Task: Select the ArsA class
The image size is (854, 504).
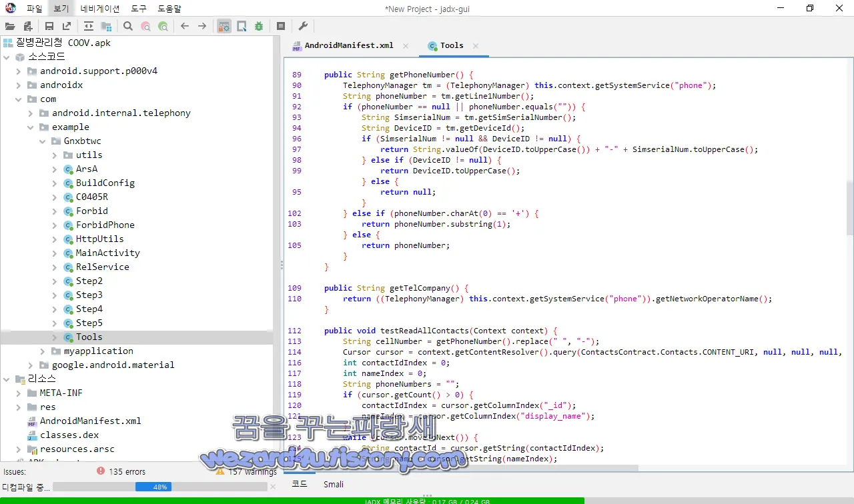Action: [x=86, y=169]
